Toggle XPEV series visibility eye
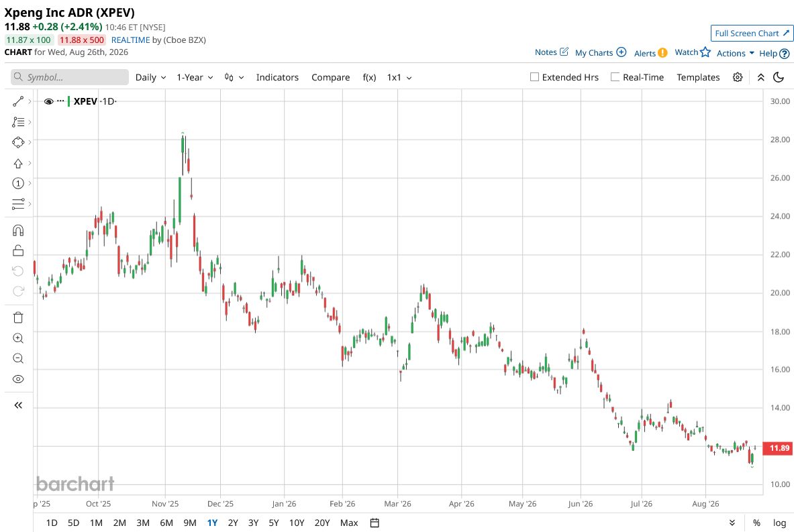Viewport: 794px width, 532px height. coord(48,101)
